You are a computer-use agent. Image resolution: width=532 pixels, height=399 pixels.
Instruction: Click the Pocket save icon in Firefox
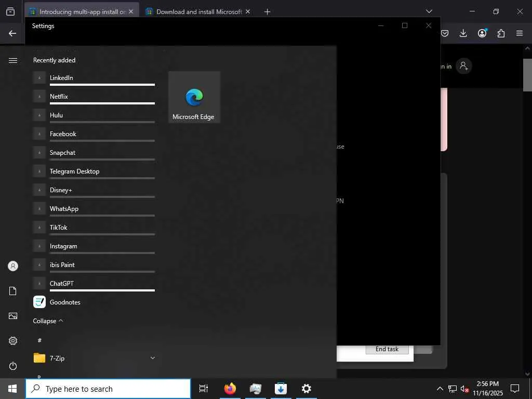(x=445, y=33)
